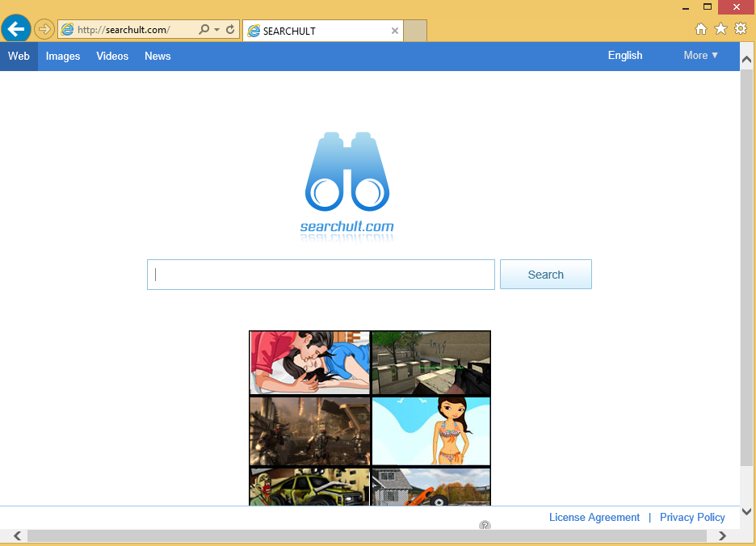
Task: Click the vertical scrollbar down arrow
Action: click(746, 512)
